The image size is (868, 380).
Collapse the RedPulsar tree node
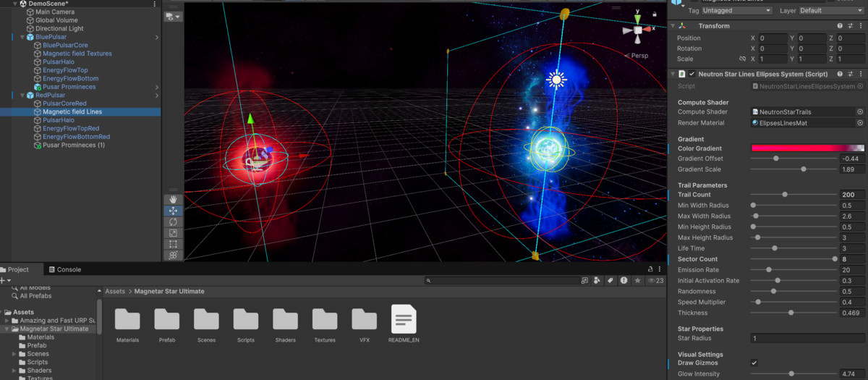click(22, 95)
